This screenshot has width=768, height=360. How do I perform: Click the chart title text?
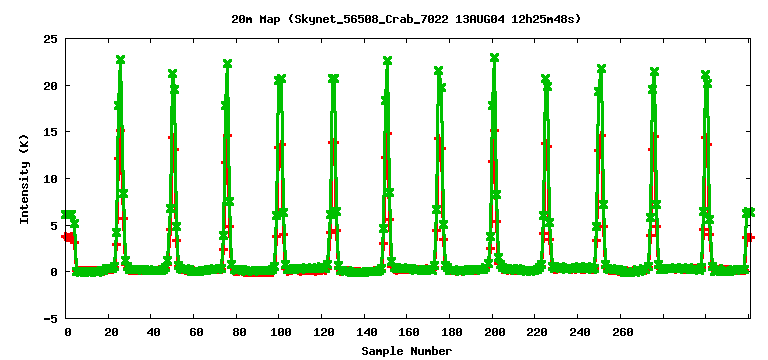pos(406,20)
